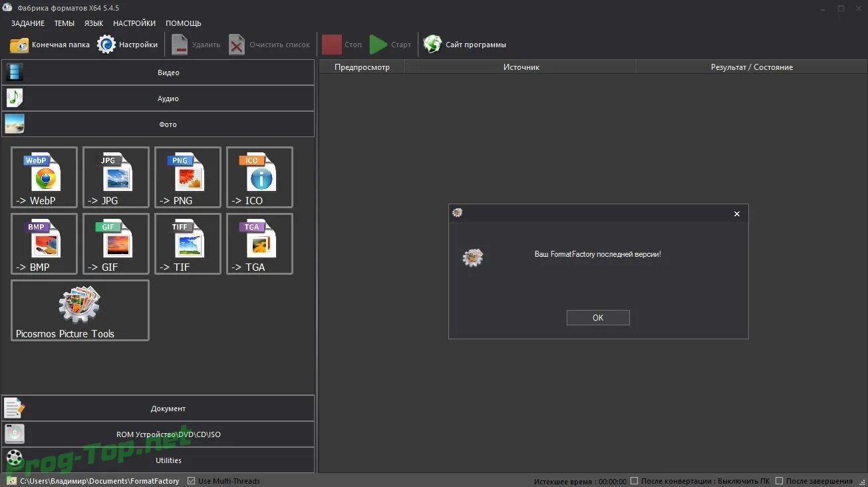Enable После конвертации: Выключить ПК checkbox
Viewport: 868px width, 487px height.
click(634, 481)
